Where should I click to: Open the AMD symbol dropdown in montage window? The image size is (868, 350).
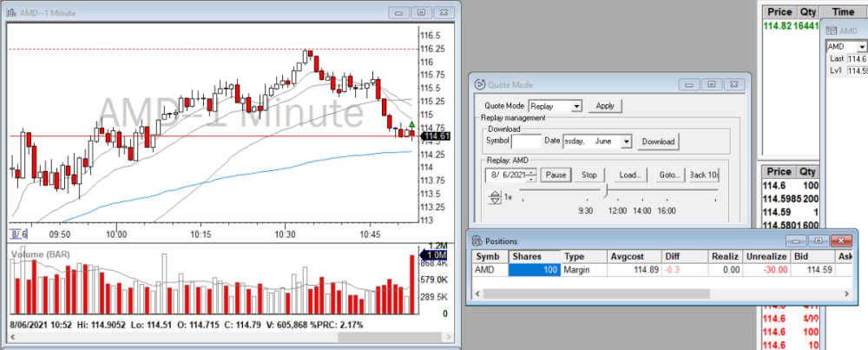tap(862, 47)
